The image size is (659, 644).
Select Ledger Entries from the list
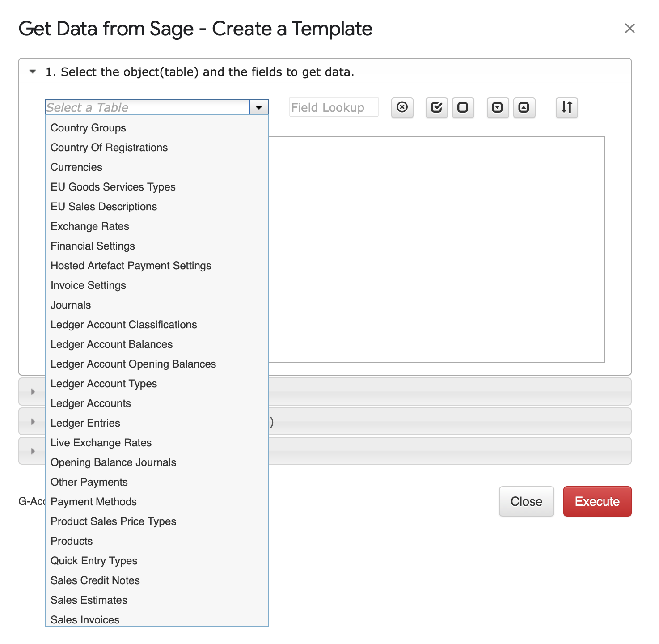click(156, 423)
